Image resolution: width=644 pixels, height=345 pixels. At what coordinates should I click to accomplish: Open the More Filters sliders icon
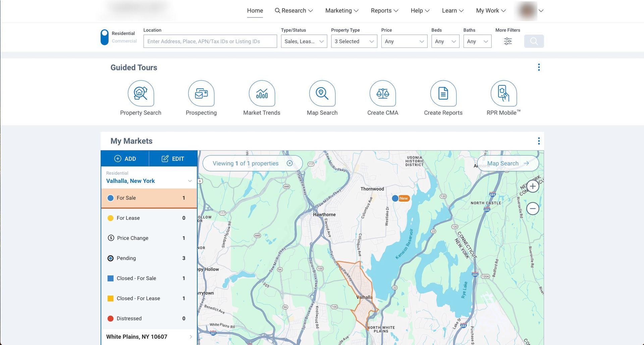[507, 41]
